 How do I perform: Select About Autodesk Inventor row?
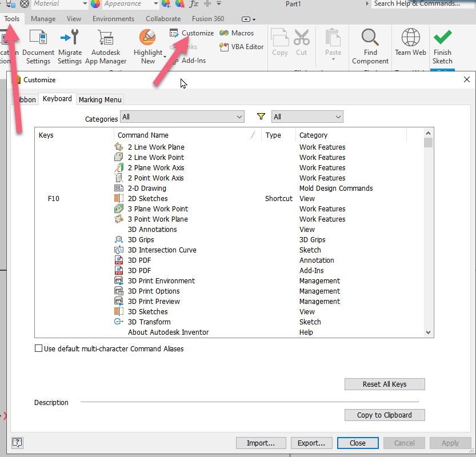tap(230, 332)
